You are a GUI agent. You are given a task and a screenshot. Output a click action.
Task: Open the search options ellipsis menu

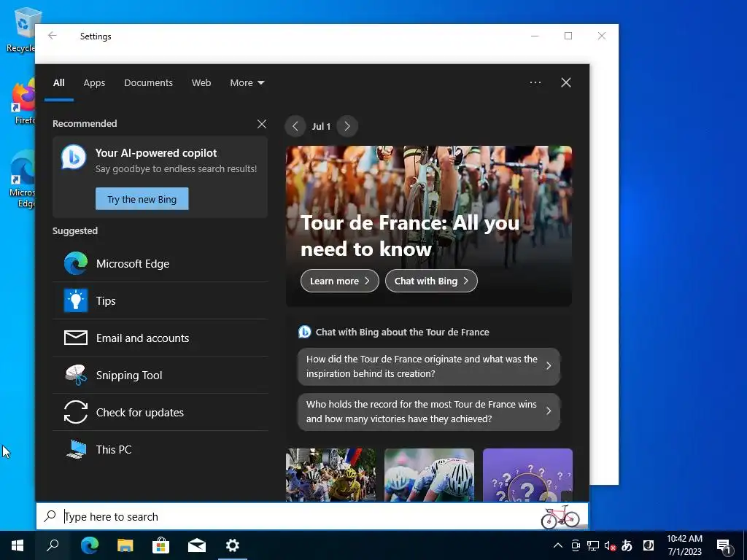point(535,82)
